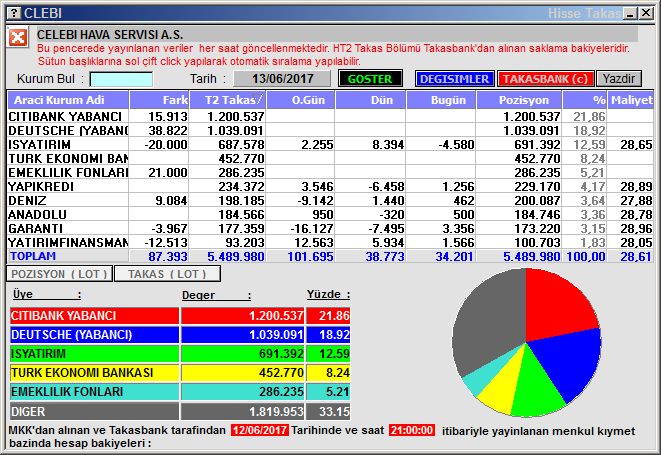Sort by Araci Kurum Adi column header

[68, 100]
